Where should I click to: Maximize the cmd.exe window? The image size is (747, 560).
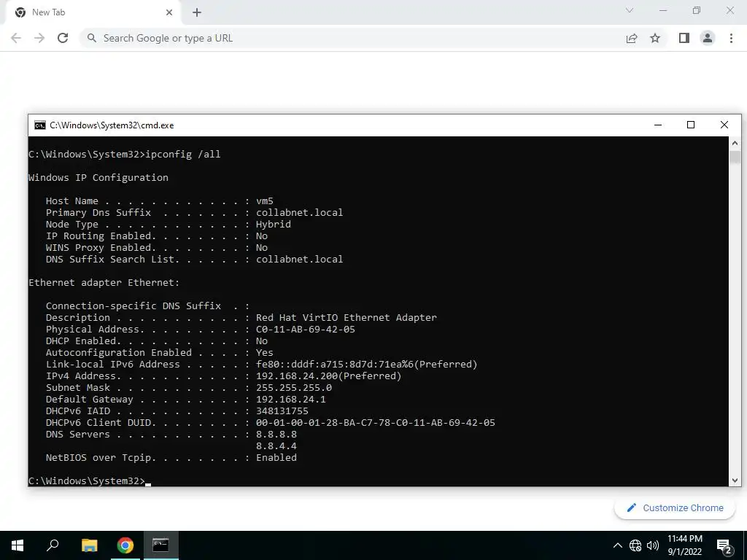691,125
